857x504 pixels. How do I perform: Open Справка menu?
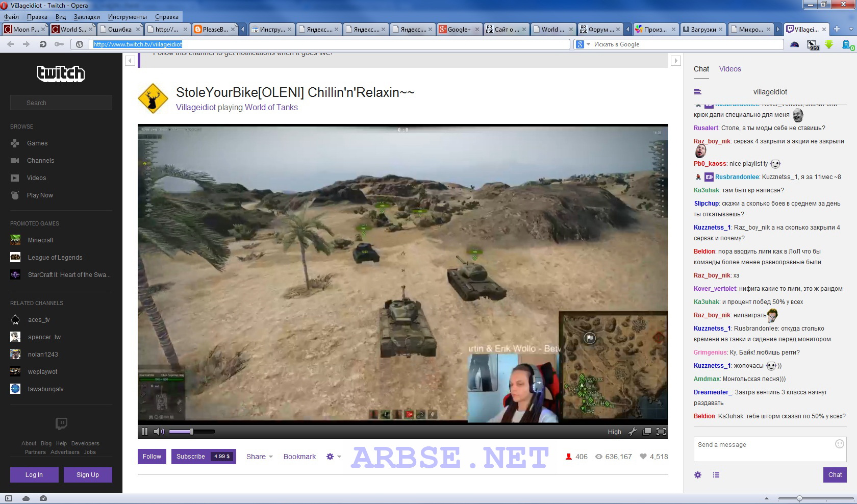(167, 17)
